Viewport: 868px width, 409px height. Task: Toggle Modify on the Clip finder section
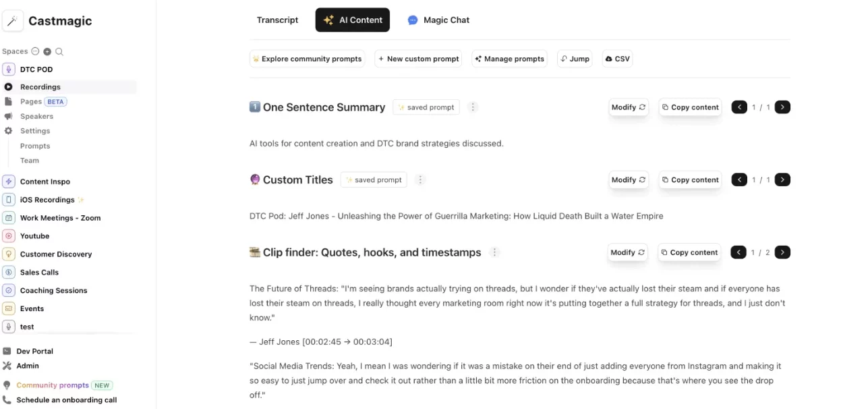coord(627,252)
